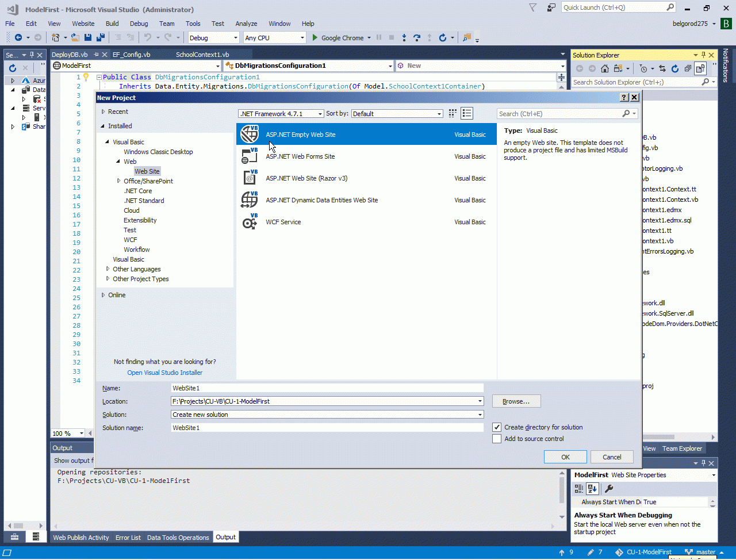
Task: Click the Save toolbar icon
Action: pyautogui.click(x=88, y=37)
